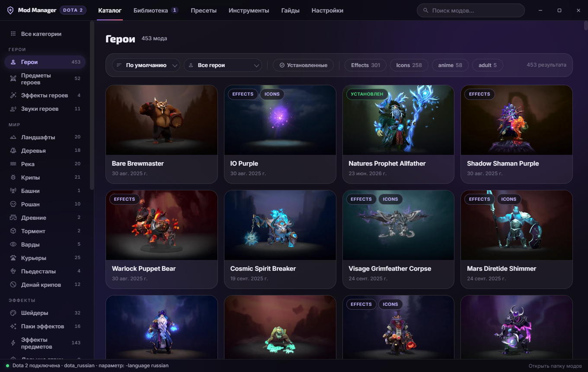Open the Shadow Shaman Purple title

coord(503,164)
